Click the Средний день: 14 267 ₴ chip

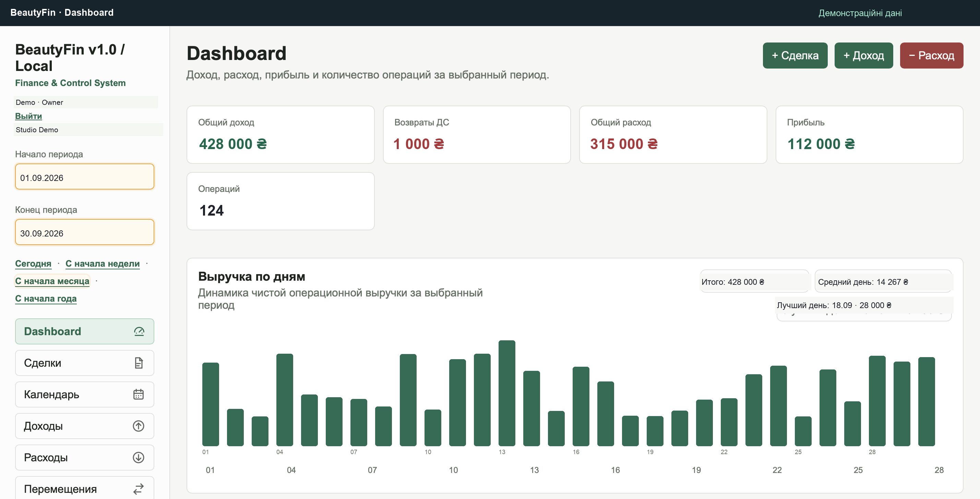coord(883,282)
